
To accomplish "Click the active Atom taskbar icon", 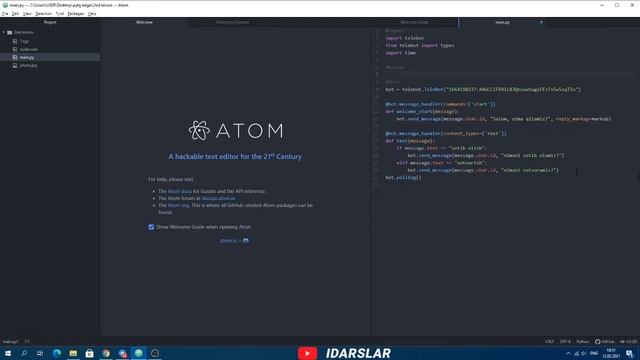I will pyautogui.click(x=139, y=353).
